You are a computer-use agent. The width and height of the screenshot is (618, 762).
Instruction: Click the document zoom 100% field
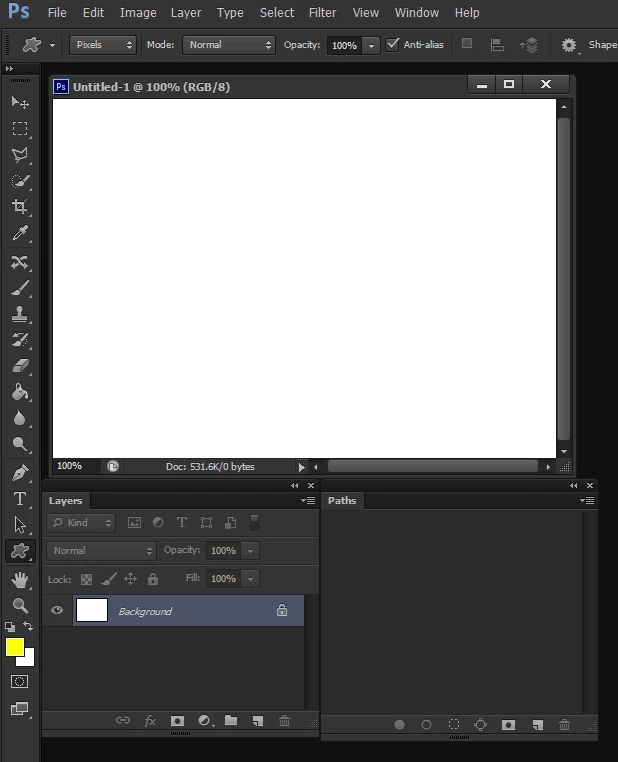[x=69, y=466]
